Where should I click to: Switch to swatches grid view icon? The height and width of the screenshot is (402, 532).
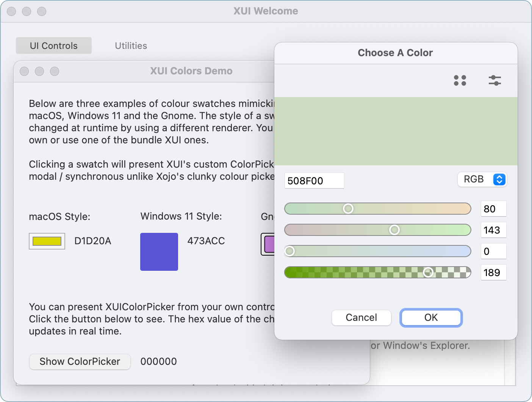[x=460, y=80]
